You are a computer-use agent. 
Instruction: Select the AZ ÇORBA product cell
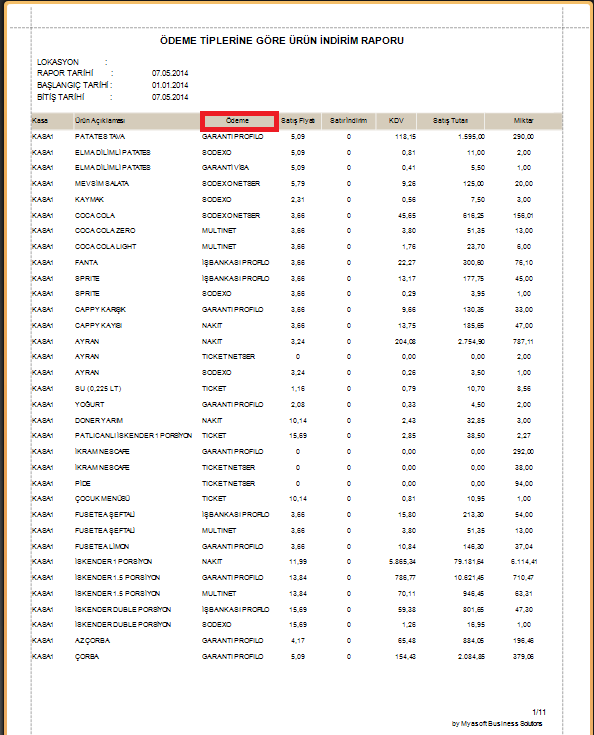(x=92, y=640)
